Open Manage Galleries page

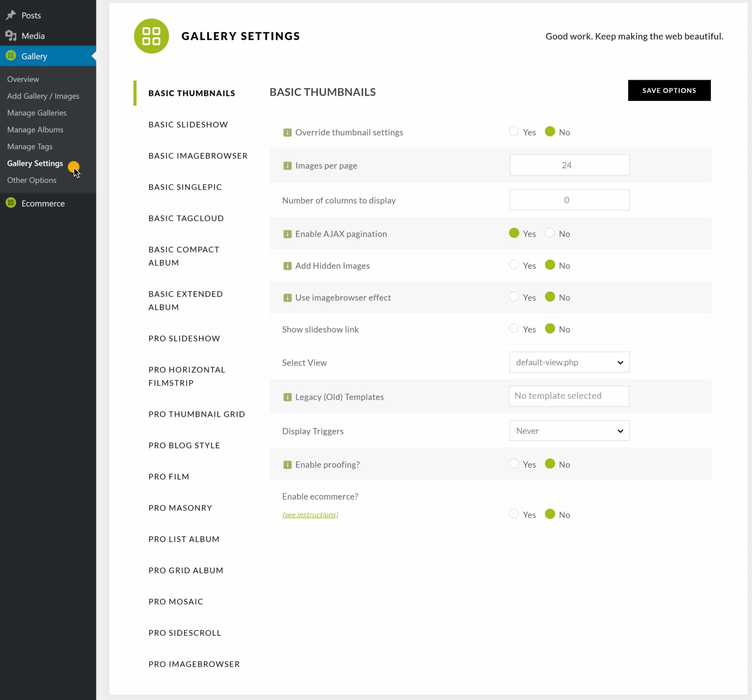coord(37,113)
